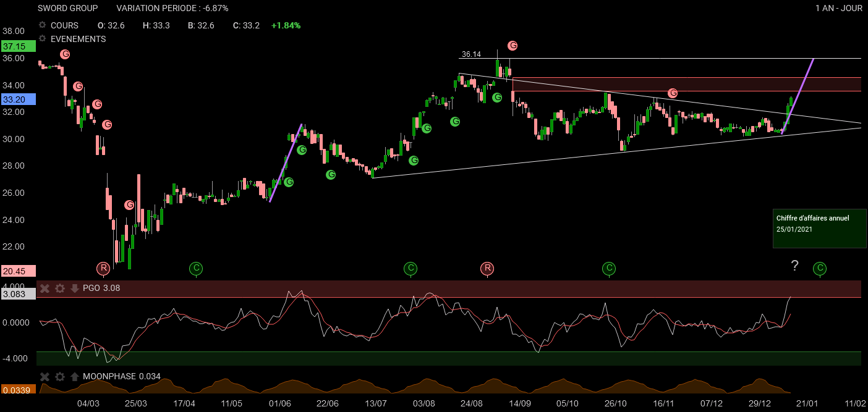Remove the PGO indicator with X

(x=45, y=288)
